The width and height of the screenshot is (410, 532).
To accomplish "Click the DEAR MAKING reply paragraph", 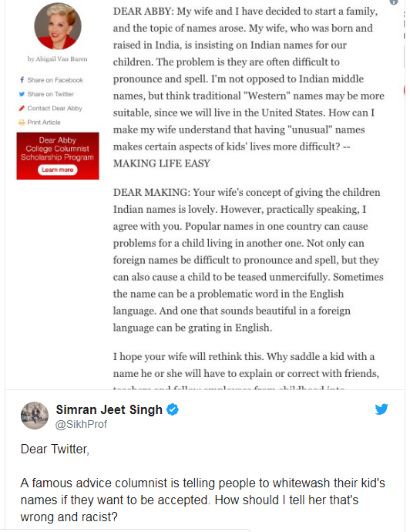I will tap(248, 260).
